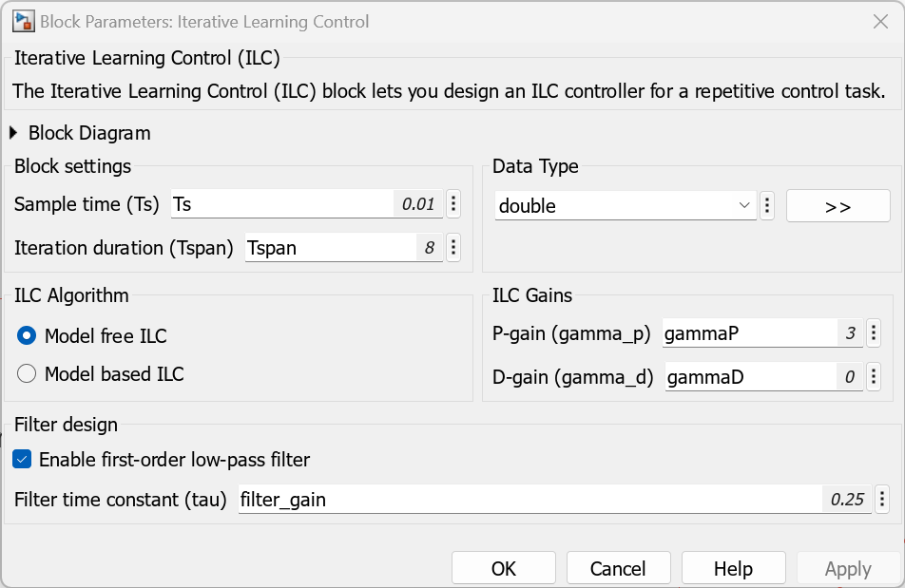
Task: Click the three-dot menu beside Sample time
Action: pyautogui.click(x=453, y=204)
